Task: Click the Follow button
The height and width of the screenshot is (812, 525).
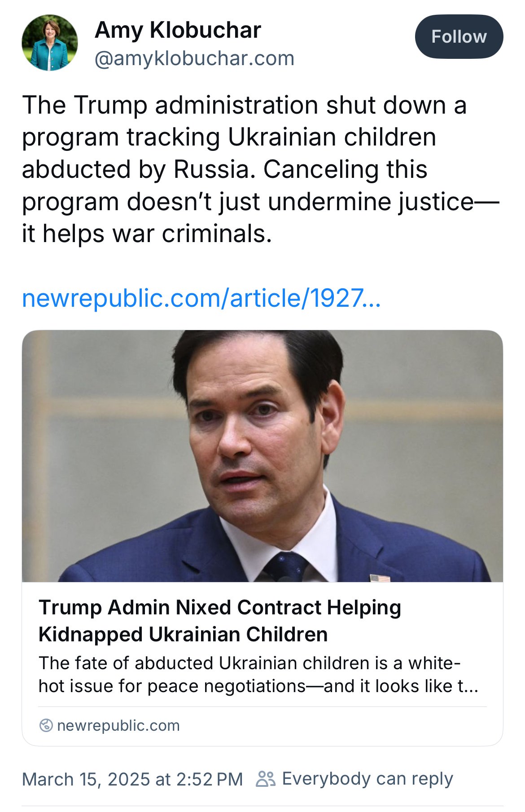Action: (x=459, y=37)
